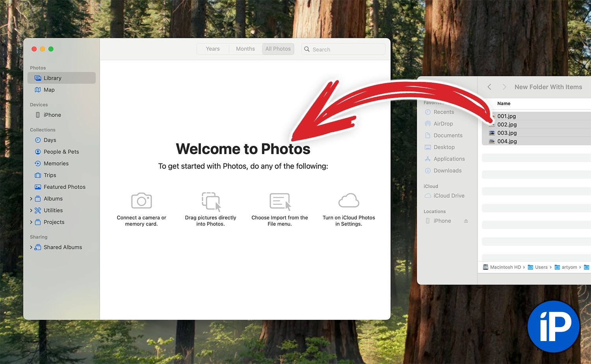Click the drag pictures icon in Photos
This screenshot has width=591, height=364.
[211, 201]
